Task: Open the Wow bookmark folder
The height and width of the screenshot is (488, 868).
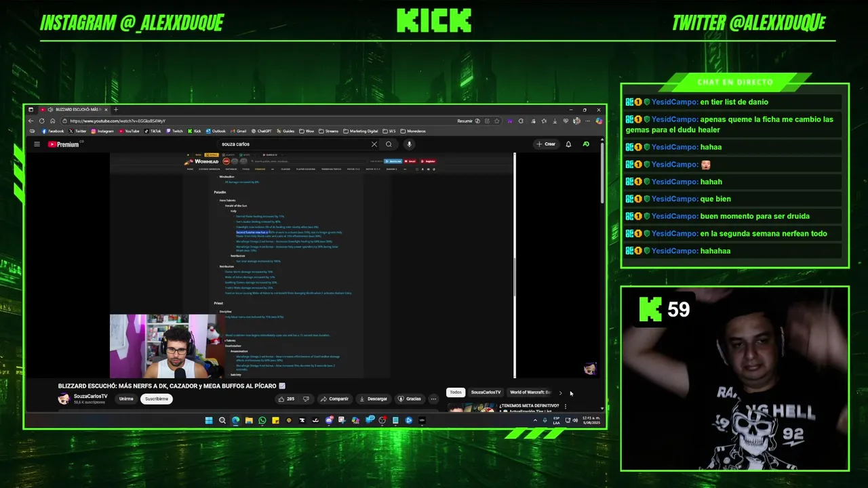Action: (307, 131)
